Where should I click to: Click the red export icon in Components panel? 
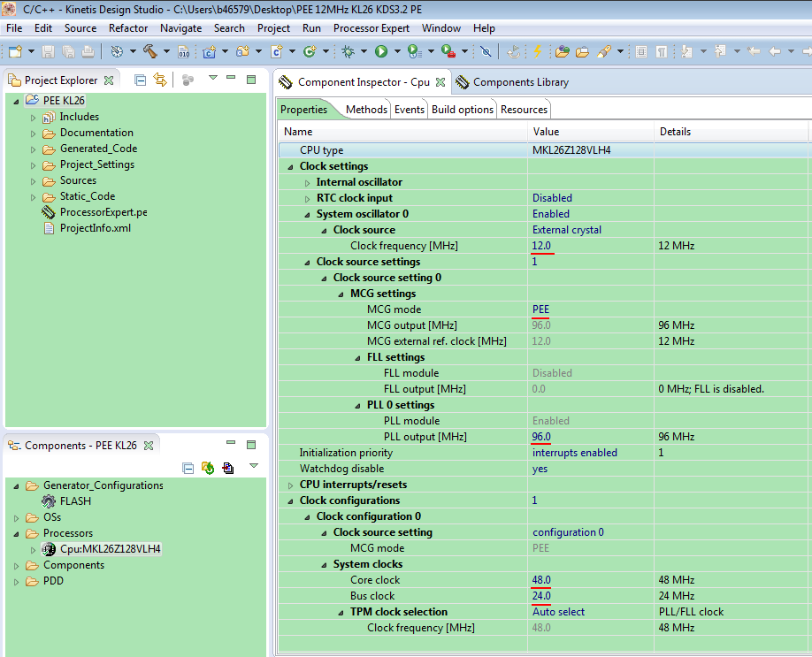tap(228, 468)
